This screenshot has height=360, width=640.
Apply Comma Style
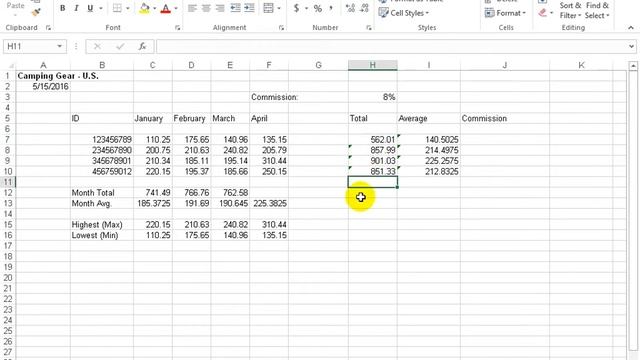331,8
